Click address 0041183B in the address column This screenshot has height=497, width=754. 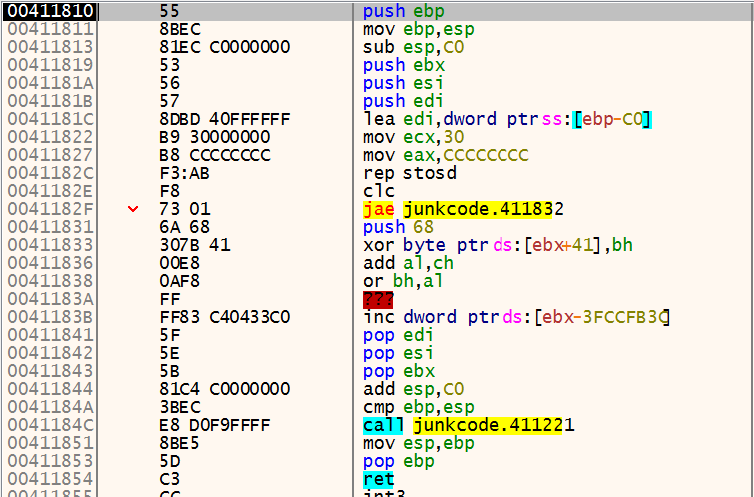(50, 317)
